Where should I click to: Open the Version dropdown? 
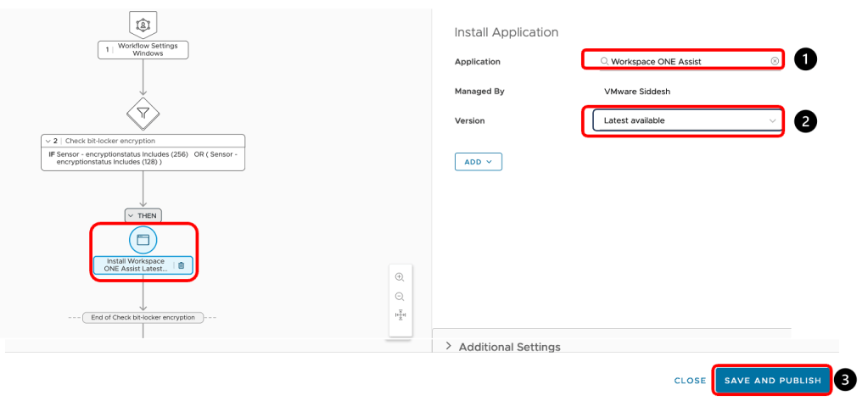(x=684, y=121)
